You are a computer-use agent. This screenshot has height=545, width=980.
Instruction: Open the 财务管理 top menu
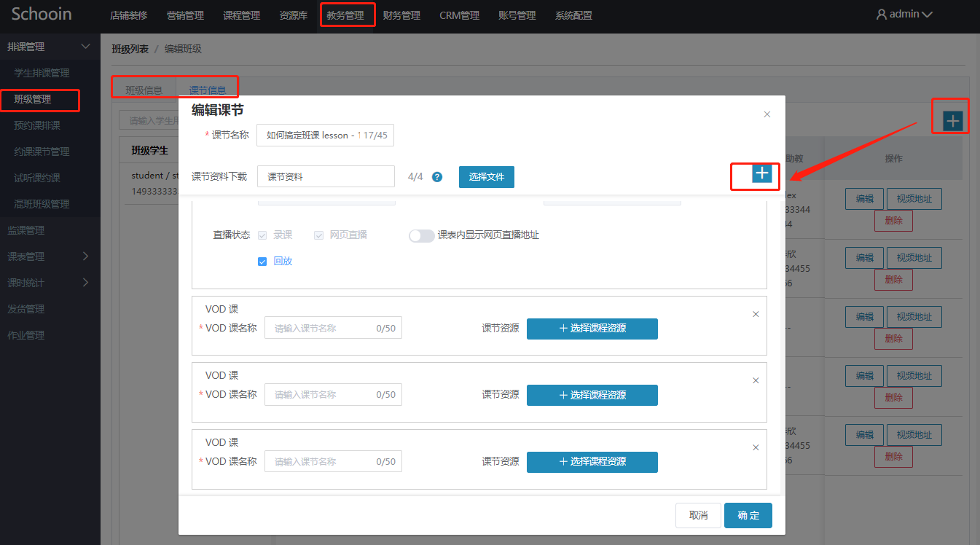[401, 15]
